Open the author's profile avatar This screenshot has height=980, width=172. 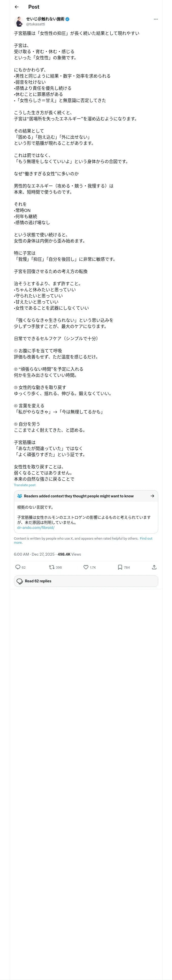19,21
